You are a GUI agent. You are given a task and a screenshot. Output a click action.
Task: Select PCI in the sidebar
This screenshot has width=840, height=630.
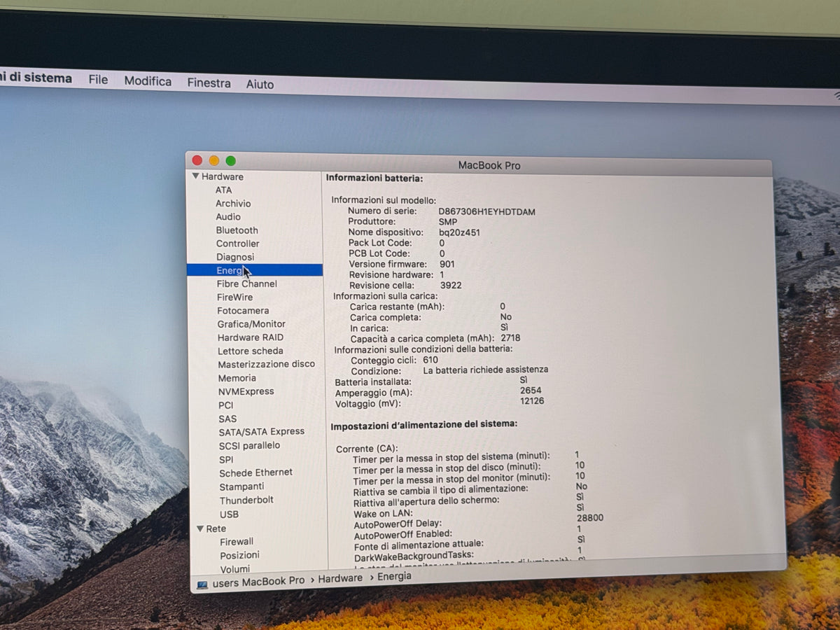225,405
